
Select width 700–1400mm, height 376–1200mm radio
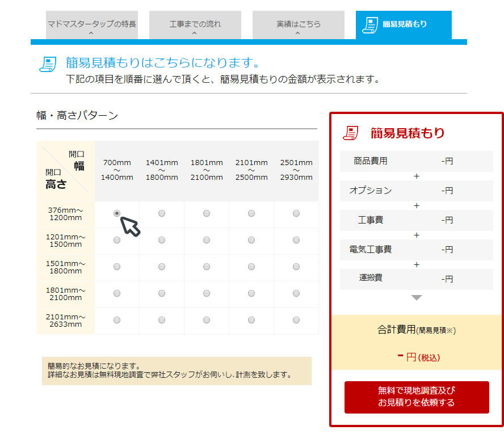(x=117, y=213)
